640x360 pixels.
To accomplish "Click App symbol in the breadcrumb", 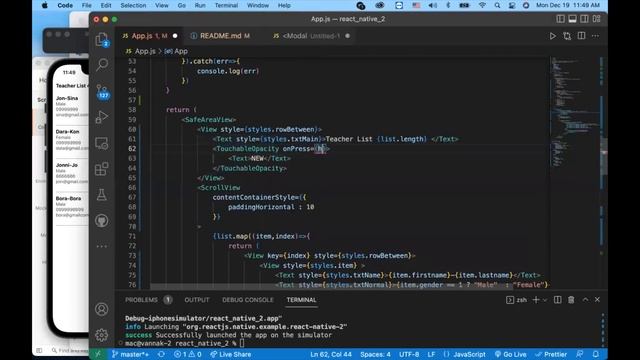I will point(176,51).
